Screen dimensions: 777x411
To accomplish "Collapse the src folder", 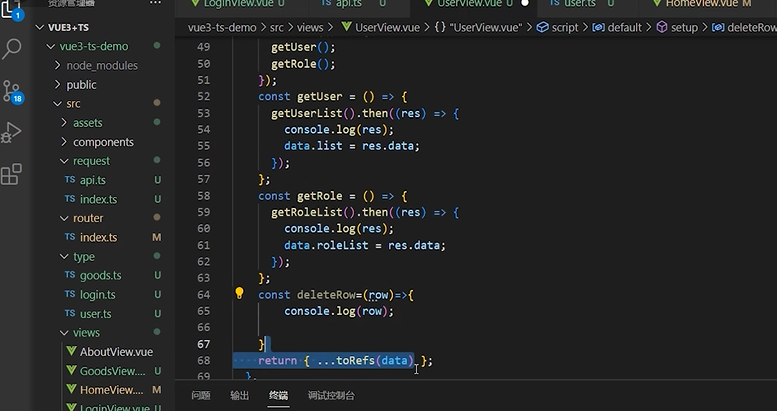I will [x=57, y=104].
